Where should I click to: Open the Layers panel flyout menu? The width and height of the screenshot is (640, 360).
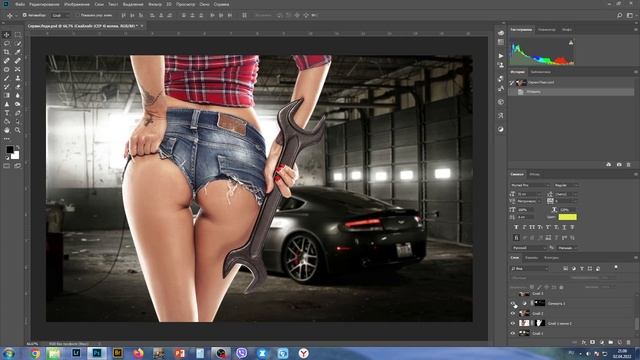point(636,258)
